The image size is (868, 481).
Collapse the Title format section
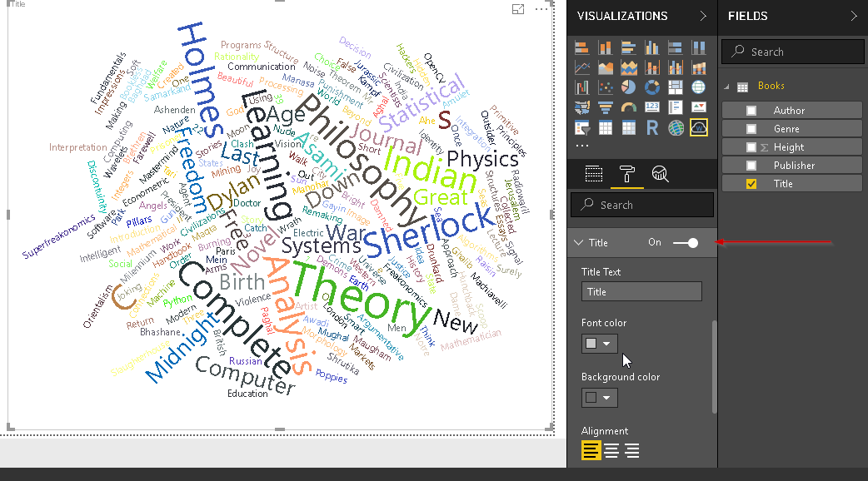[578, 243]
